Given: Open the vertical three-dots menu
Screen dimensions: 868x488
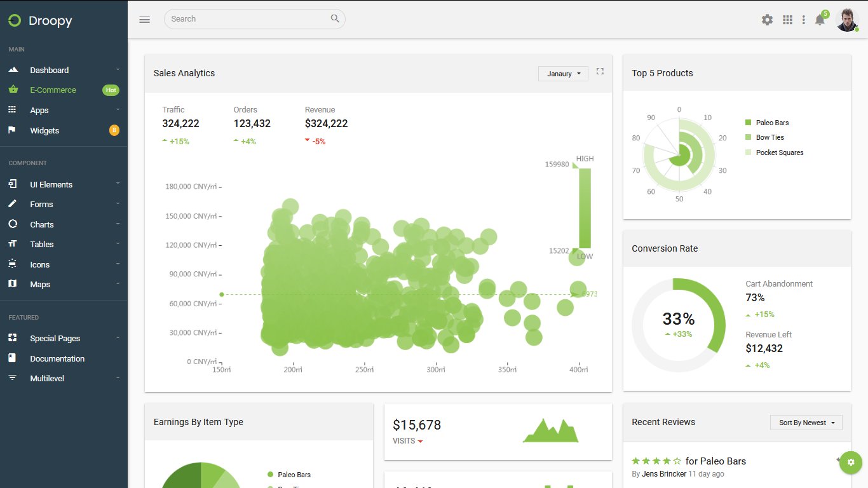Looking at the screenshot, I should click(804, 20).
